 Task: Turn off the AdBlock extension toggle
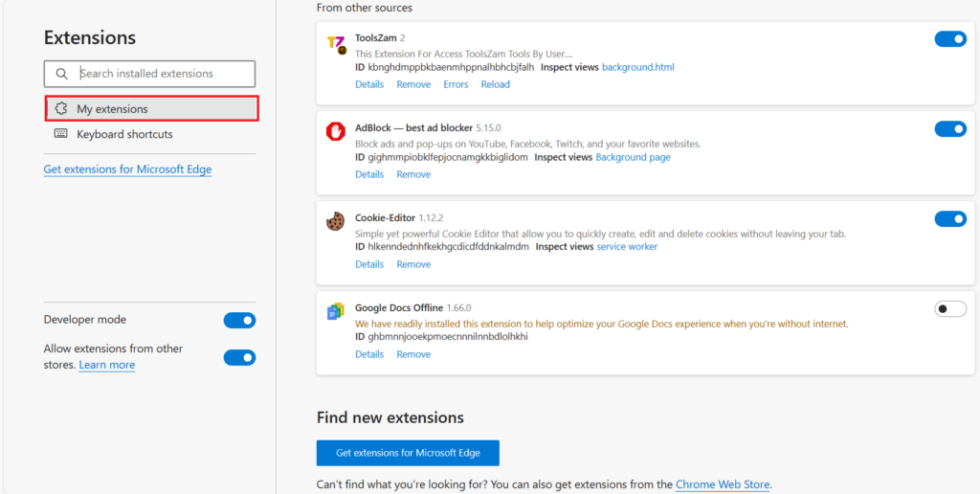(950, 129)
